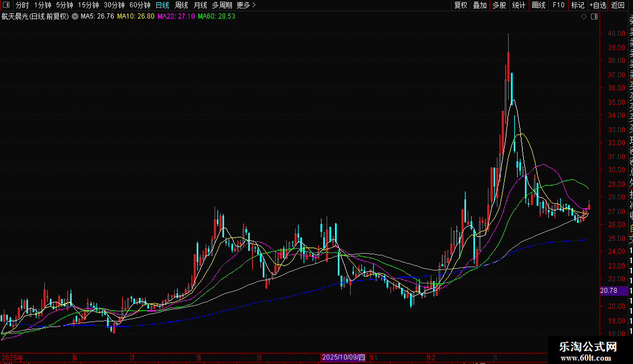Open 多股 multi-stock view

499,5
